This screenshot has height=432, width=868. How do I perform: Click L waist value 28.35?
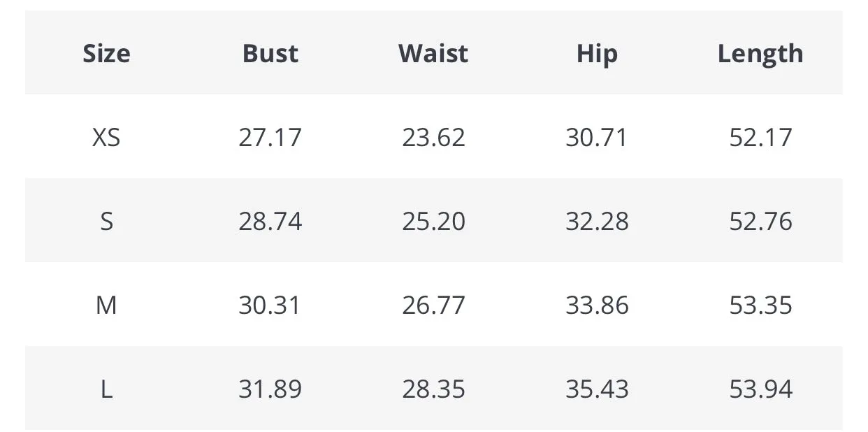click(x=433, y=389)
